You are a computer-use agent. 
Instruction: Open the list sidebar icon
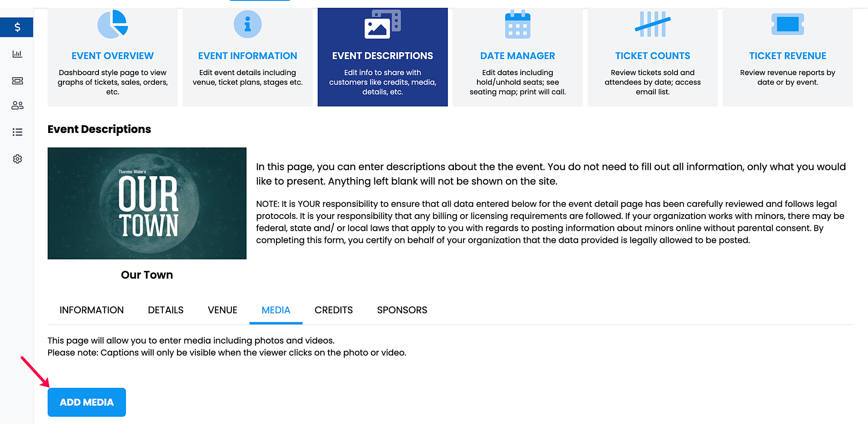coord(17,132)
